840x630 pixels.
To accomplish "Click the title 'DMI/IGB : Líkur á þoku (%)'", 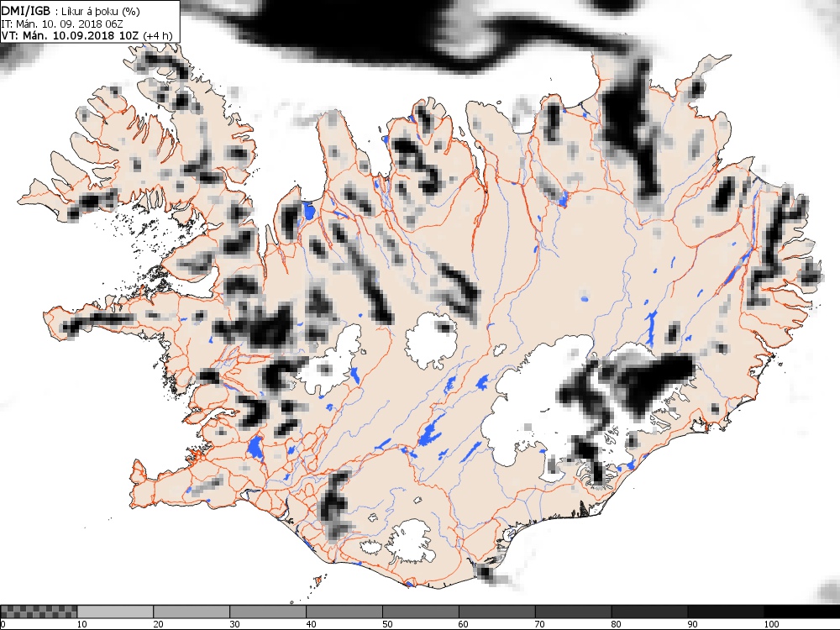I will coord(71,11).
